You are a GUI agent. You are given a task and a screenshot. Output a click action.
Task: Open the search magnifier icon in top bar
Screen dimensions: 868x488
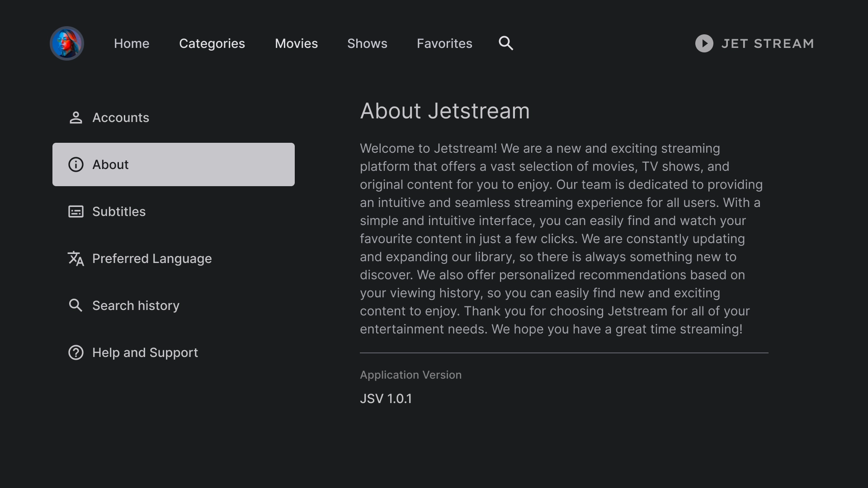(x=506, y=43)
